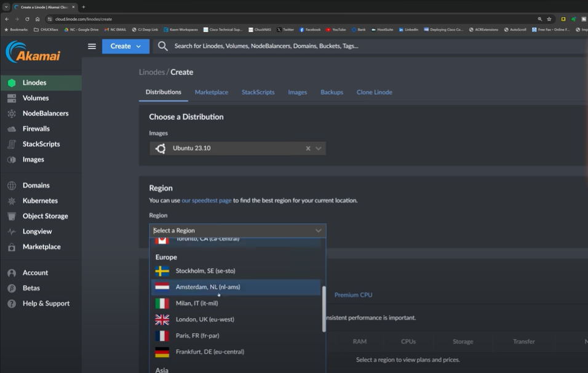The image size is (588, 373).
Task: Open the Betas section
Action: tap(30, 288)
